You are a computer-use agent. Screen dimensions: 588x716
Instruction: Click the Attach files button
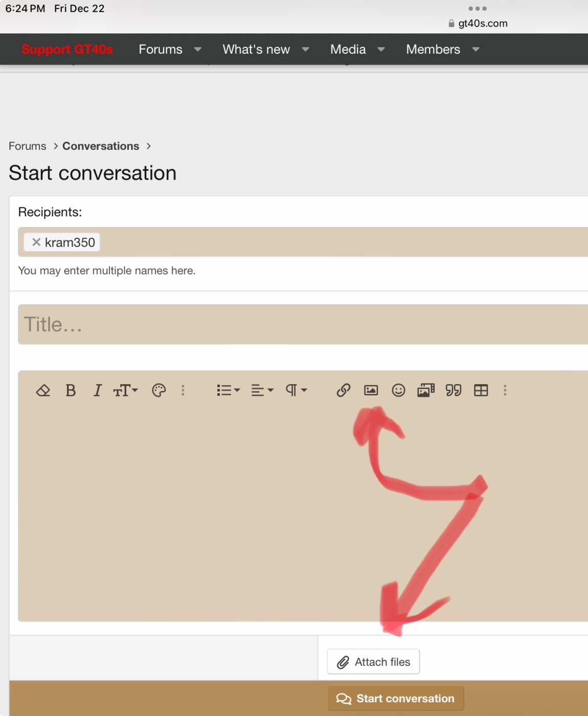point(373,662)
